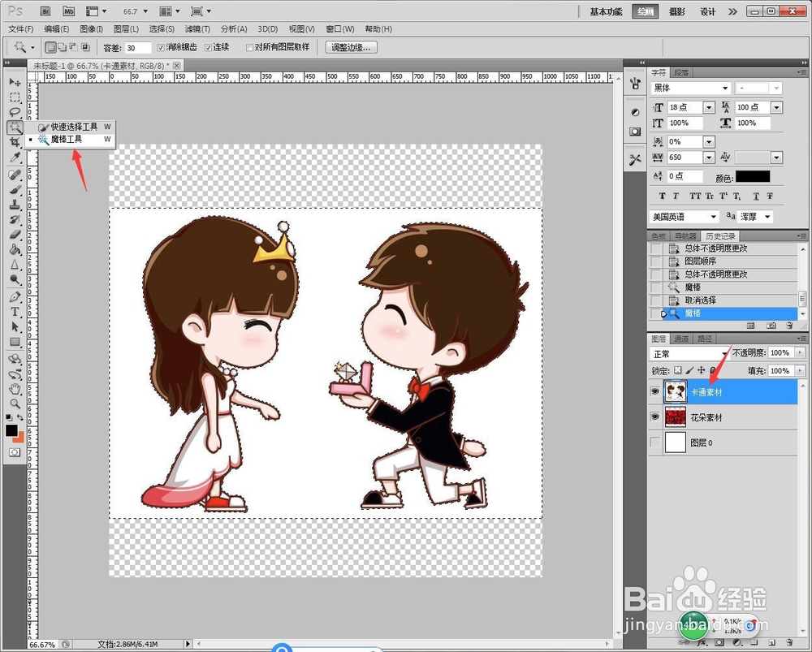Choose 'Intersect with selection' mode icon
Image resolution: width=812 pixels, height=652 pixels.
[85, 47]
